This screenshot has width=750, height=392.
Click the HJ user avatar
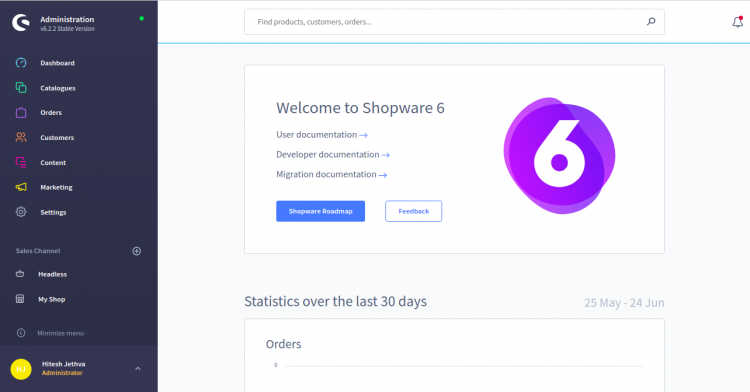pyautogui.click(x=21, y=369)
